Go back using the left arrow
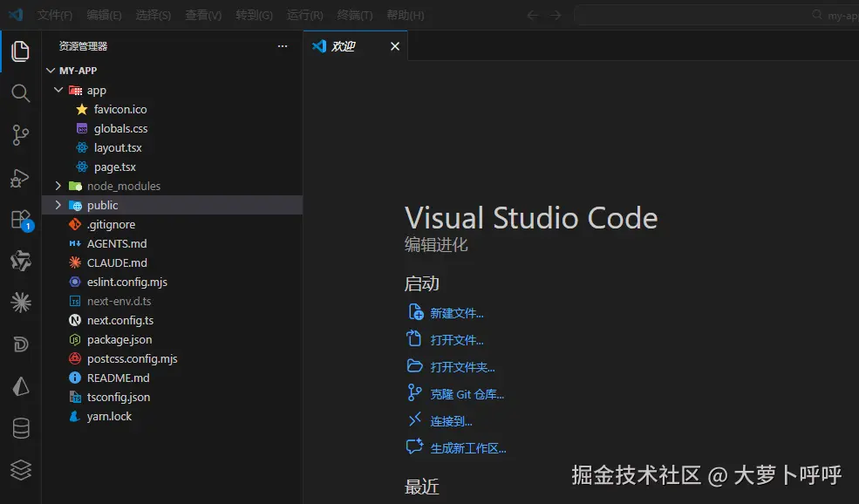 [x=533, y=16]
